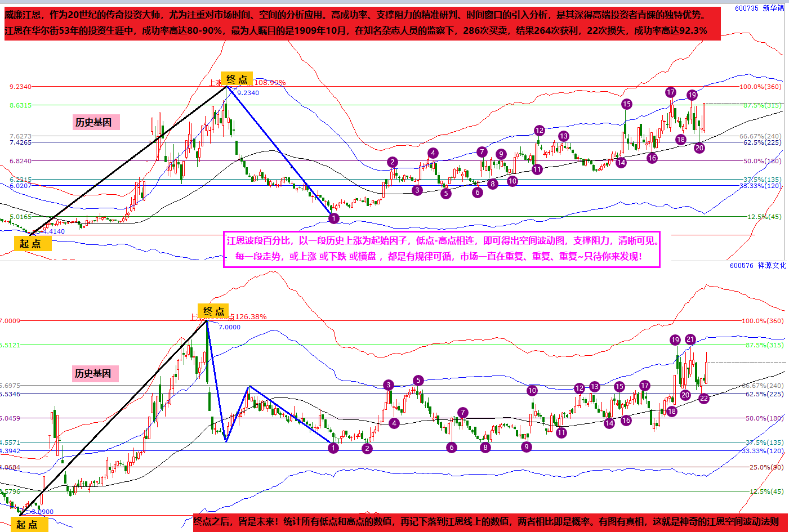
Task: Click the 起点 label in top chart
Action: 30,244
